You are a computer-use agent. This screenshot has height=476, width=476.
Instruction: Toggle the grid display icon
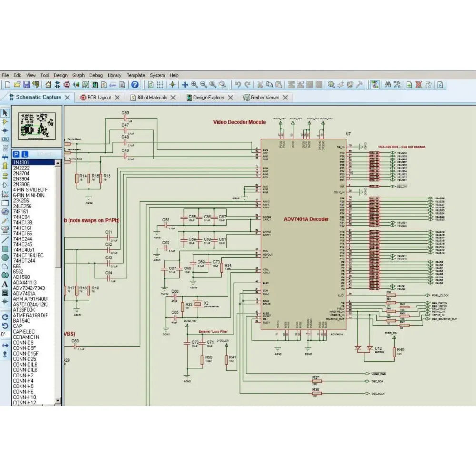[160, 85]
